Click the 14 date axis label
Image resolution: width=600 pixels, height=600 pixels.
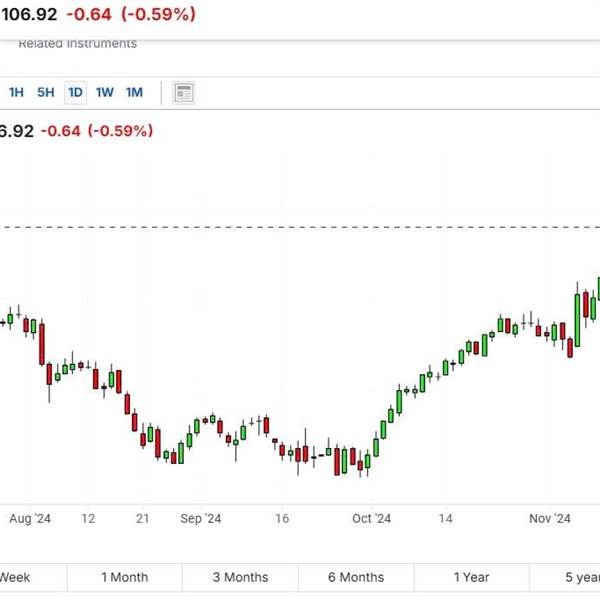445,518
